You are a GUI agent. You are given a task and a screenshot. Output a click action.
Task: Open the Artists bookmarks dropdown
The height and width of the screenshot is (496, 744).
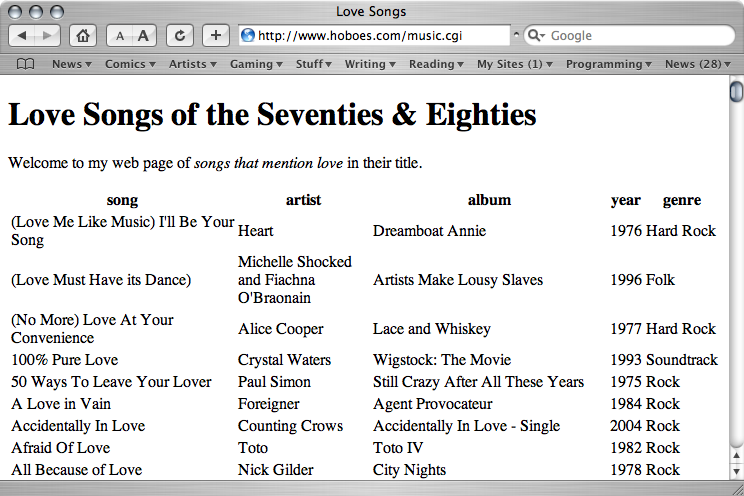pyautogui.click(x=192, y=64)
